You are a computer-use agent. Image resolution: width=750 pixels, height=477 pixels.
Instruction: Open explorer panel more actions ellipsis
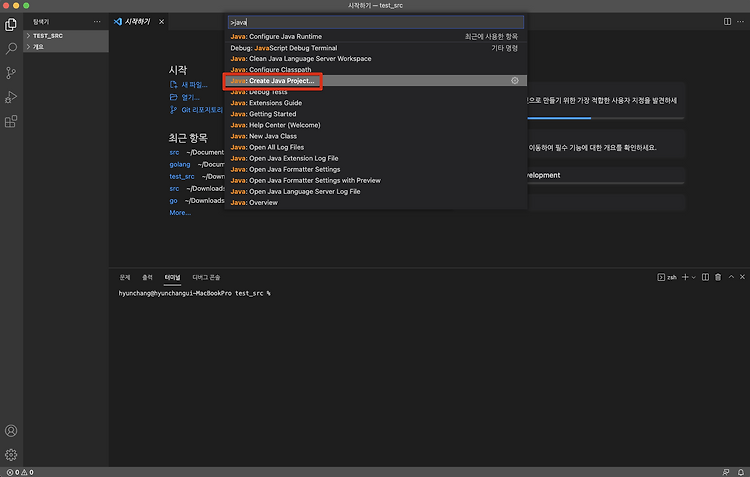click(97, 22)
